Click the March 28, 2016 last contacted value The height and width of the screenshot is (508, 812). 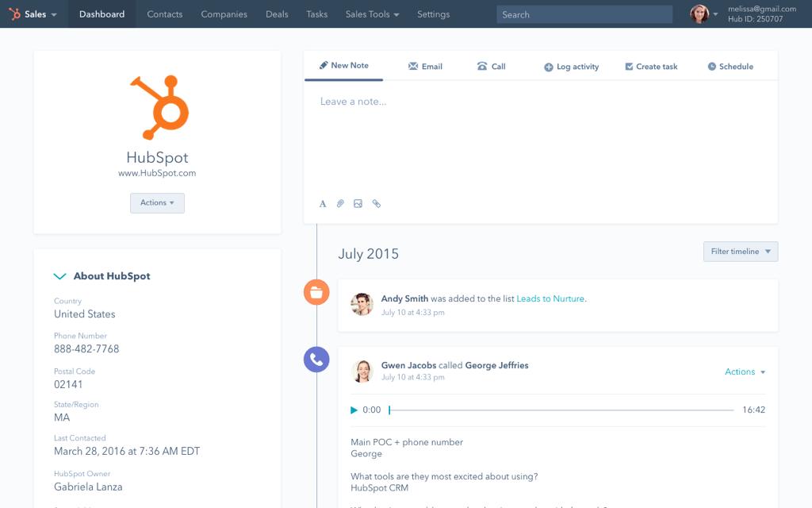click(127, 451)
